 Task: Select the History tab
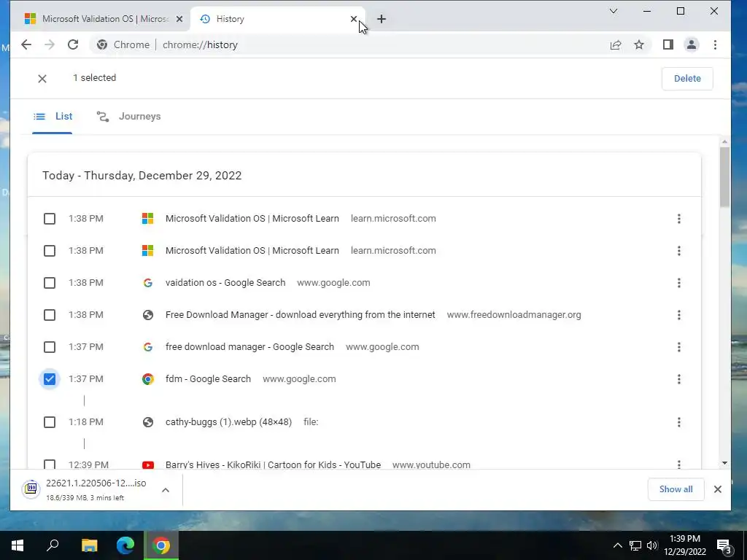click(278, 19)
